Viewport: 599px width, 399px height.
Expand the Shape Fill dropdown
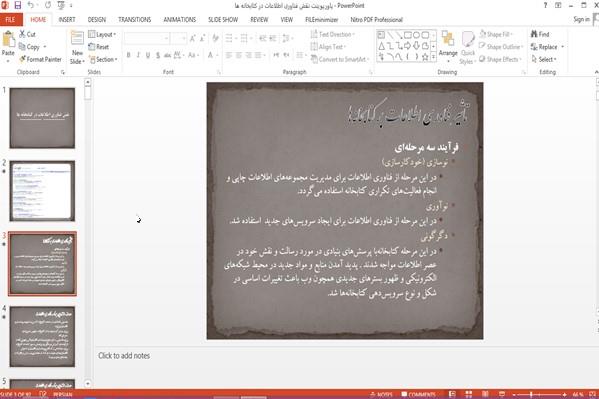(496, 34)
